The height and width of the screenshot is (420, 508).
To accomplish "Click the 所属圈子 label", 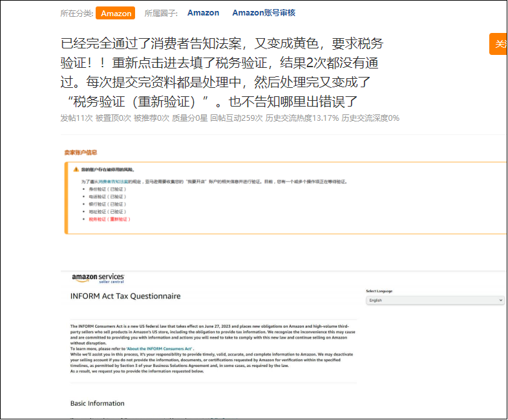I will (x=161, y=14).
